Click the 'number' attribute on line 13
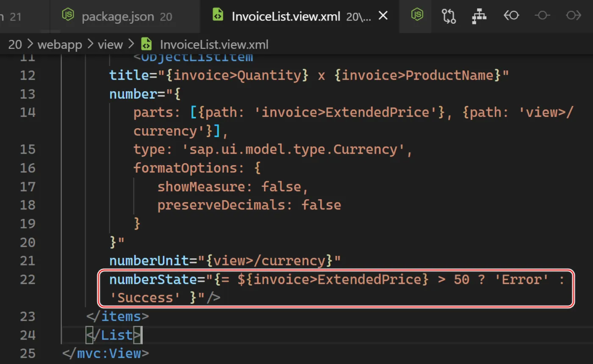Screen dimensions: 593x364 coord(134,94)
